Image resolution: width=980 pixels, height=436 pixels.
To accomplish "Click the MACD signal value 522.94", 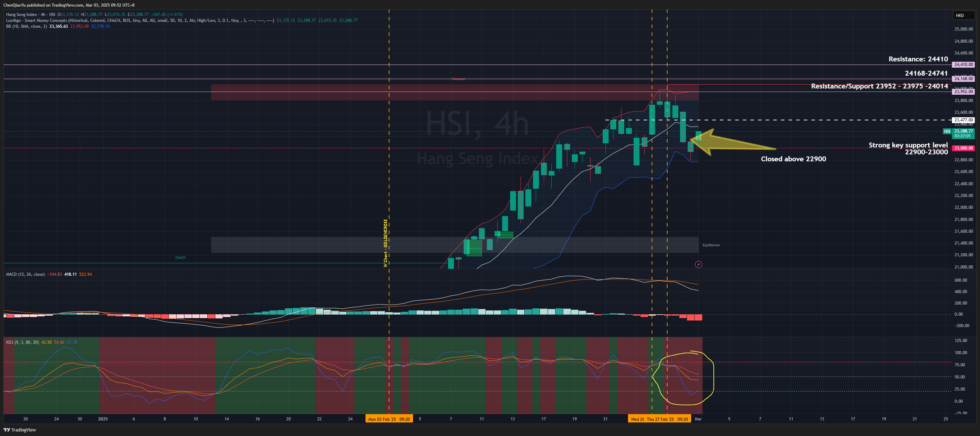I will (86, 274).
